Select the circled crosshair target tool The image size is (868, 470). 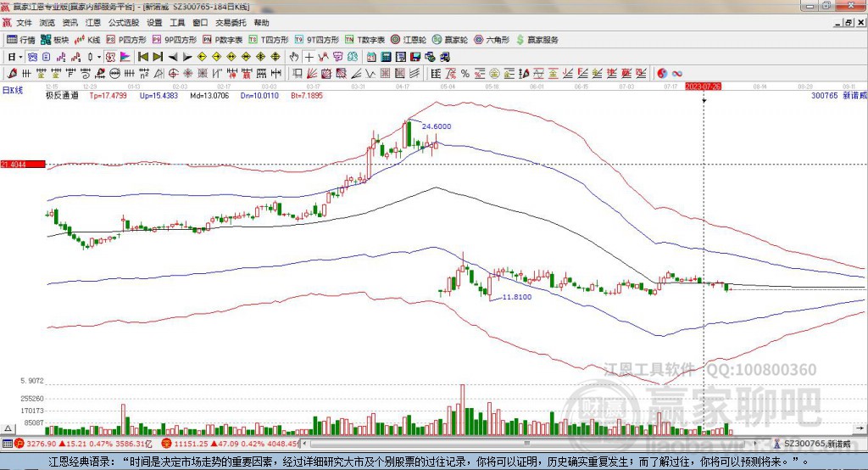173,73
